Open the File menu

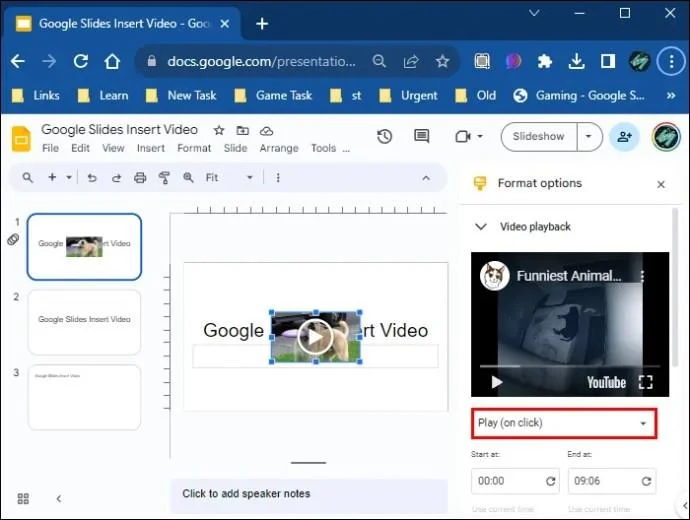[50, 148]
